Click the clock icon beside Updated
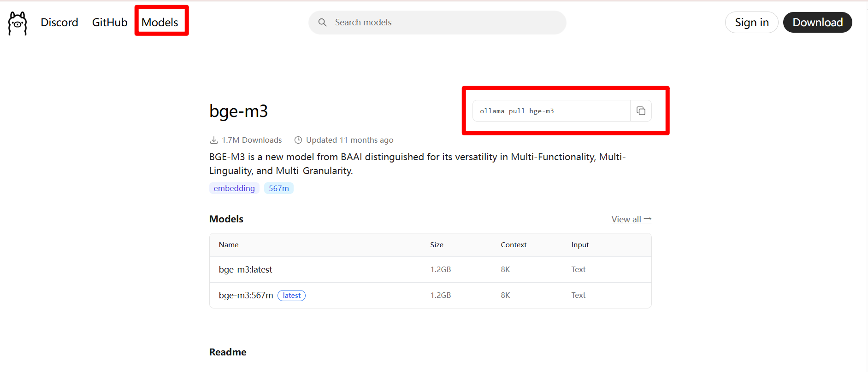 [x=298, y=140]
